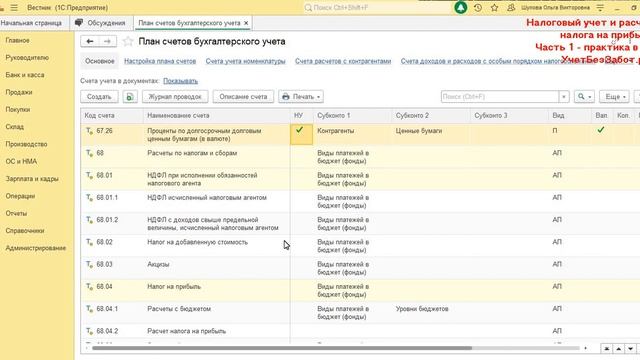Open the Настройка плана счетов link
This screenshot has height=360, width=640.
click(x=160, y=61)
